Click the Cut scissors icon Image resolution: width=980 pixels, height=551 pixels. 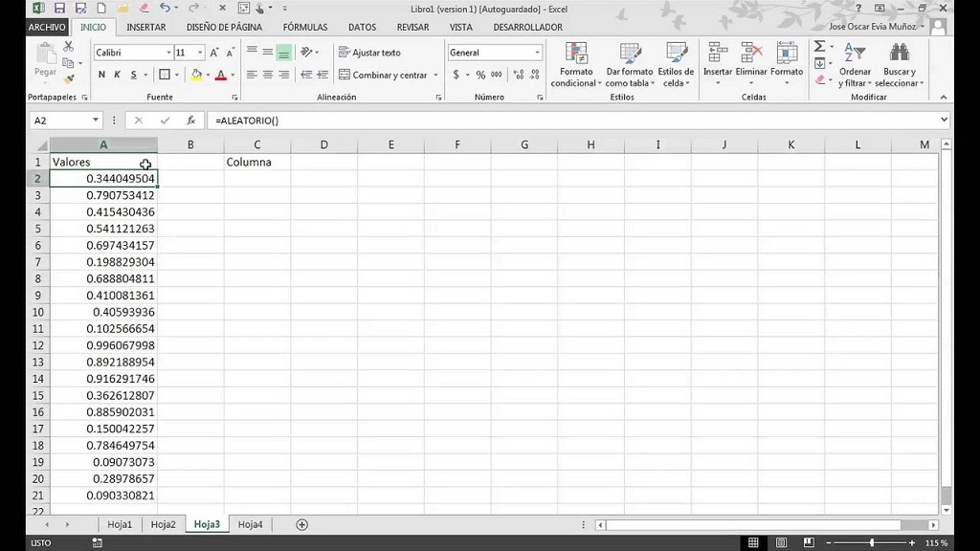68,46
